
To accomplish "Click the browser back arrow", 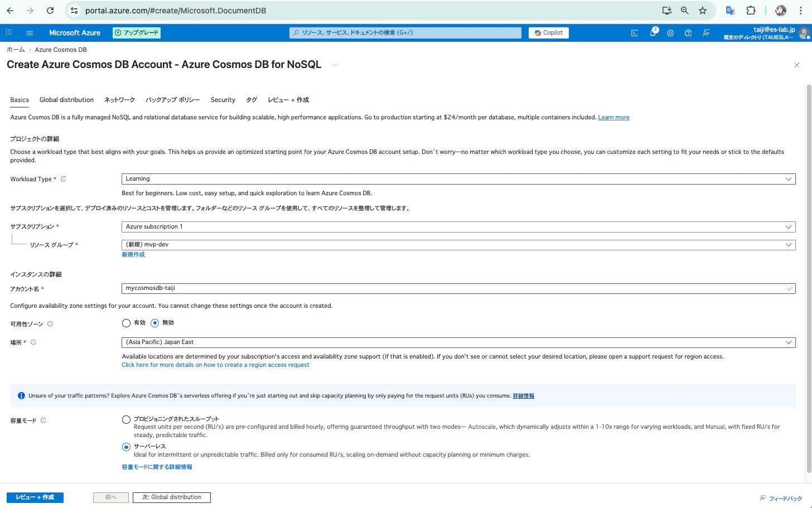I will 10,11.
